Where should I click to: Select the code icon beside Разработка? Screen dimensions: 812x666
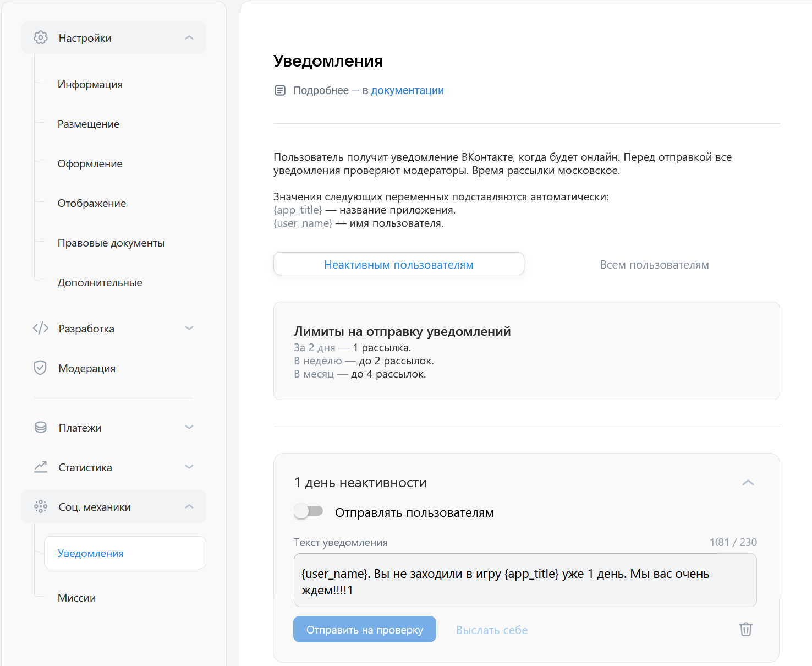point(41,328)
